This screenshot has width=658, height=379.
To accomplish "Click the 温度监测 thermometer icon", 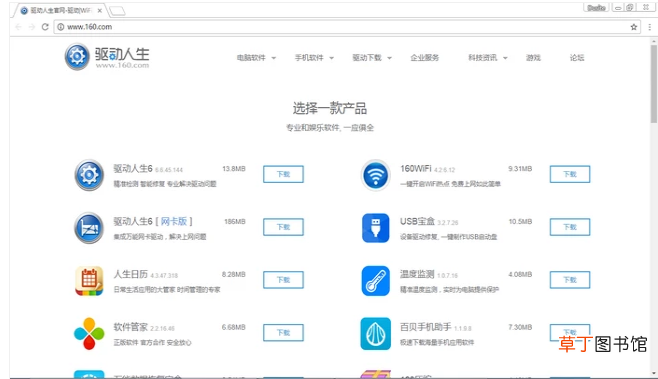I will pyautogui.click(x=376, y=281).
